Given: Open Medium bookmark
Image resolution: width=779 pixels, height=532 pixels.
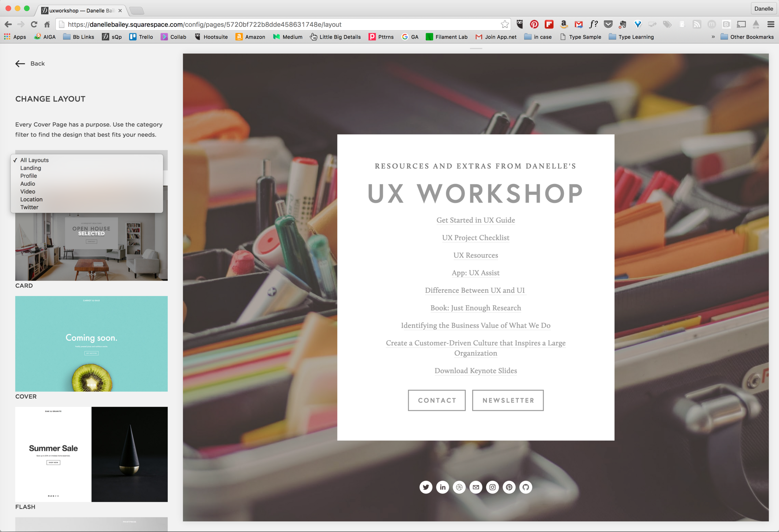Looking at the screenshot, I should click(x=288, y=37).
